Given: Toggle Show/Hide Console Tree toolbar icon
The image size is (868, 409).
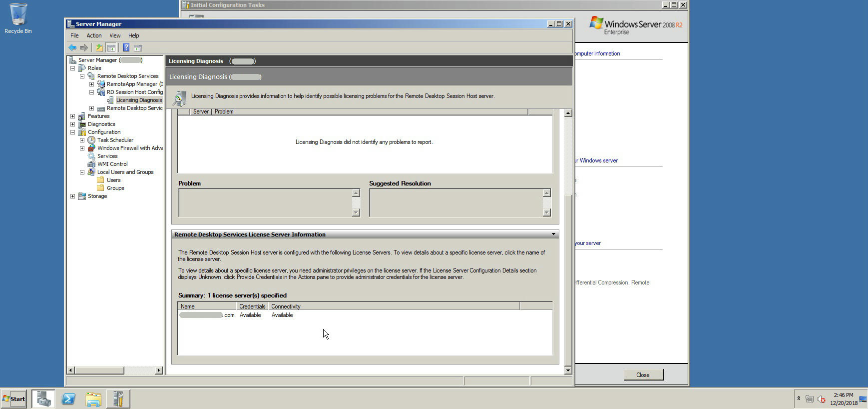Looking at the screenshot, I should point(111,48).
